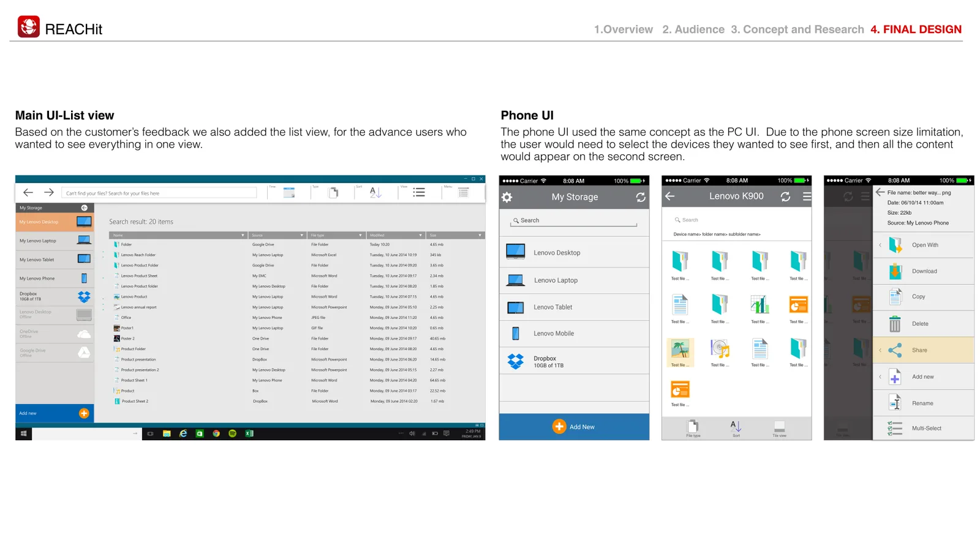Click the Windows Start button
This screenshot has width=980, height=551.
click(x=24, y=433)
